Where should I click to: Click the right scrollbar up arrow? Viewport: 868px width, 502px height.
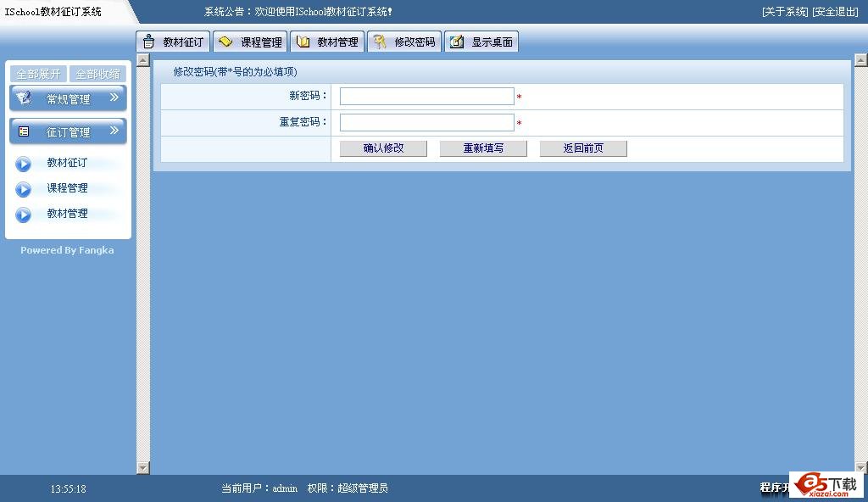861,60
